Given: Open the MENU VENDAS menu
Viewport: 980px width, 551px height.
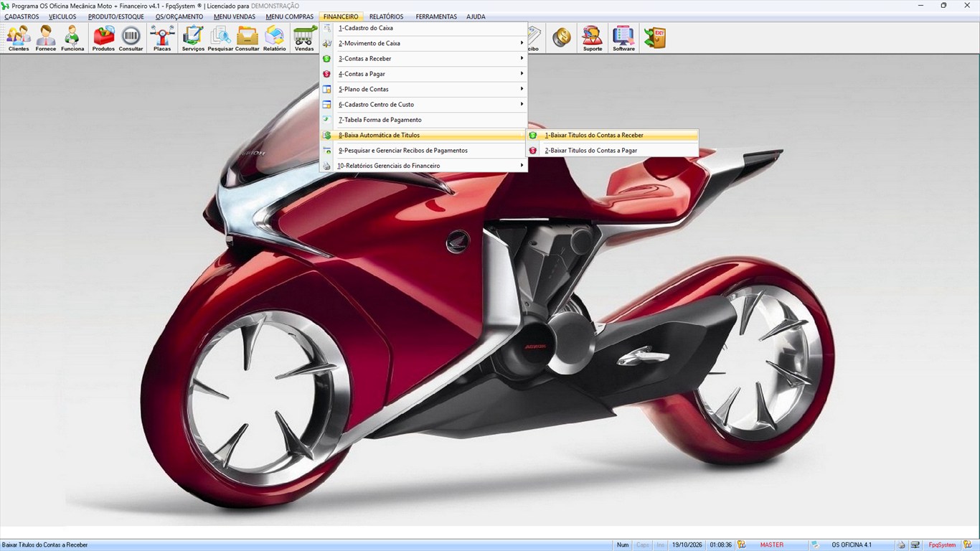Looking at the screenshot, I should point(235,17).
